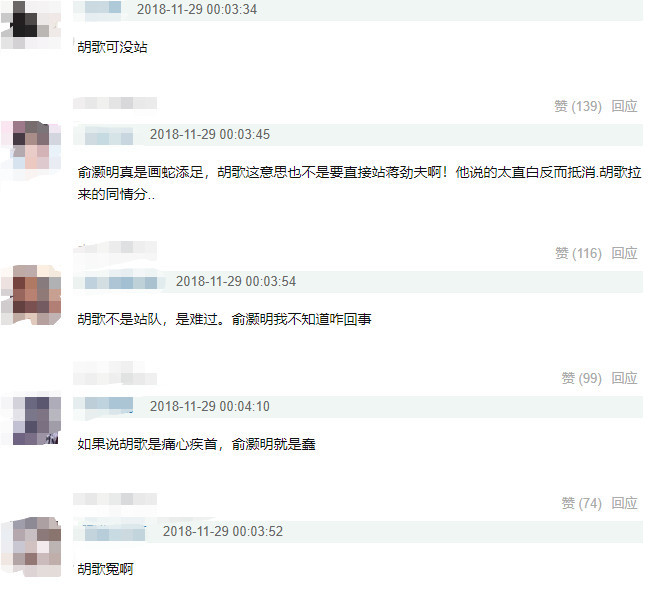The width and height of the screenshot is (648, 598).
Task: Open username beside timestamp 2018-11-29 00:03:34
Action: pos(103,9)
